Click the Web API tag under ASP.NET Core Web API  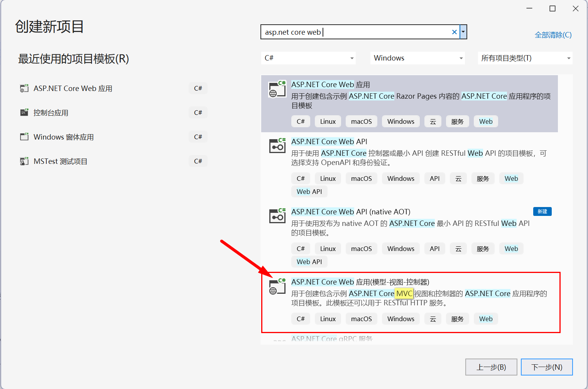(x=309, y=192)
